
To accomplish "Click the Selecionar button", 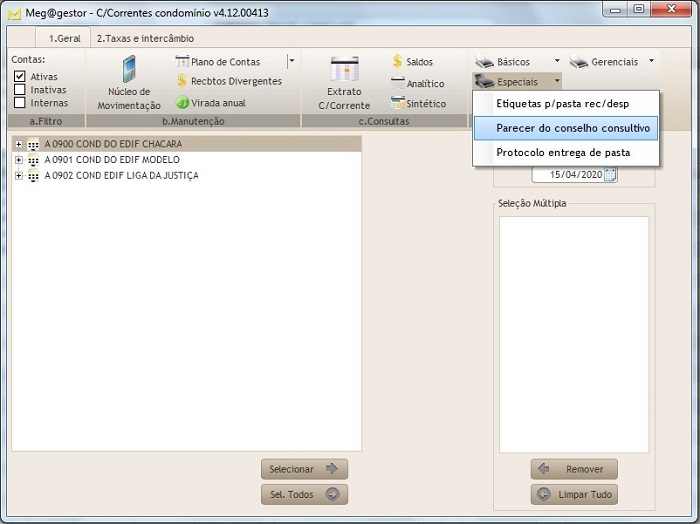I will (304, 469).
